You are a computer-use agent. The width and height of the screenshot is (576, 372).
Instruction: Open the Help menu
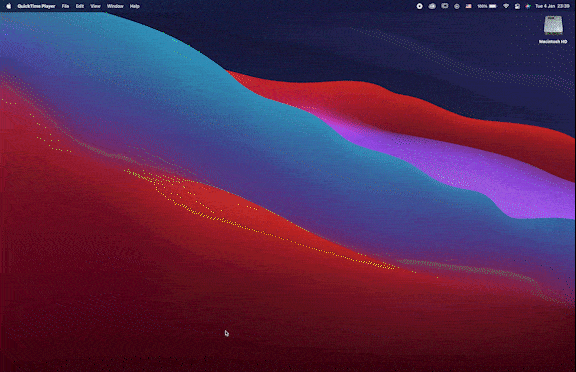[134, 6]
